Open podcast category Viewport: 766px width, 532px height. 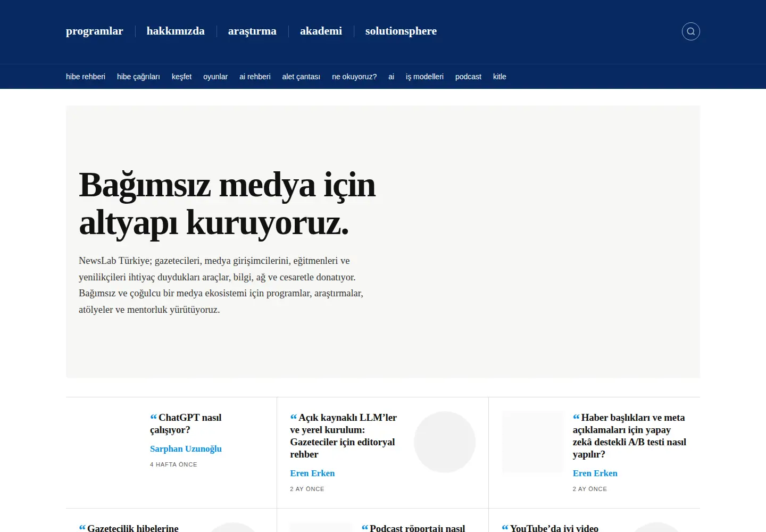pos(468,77)
